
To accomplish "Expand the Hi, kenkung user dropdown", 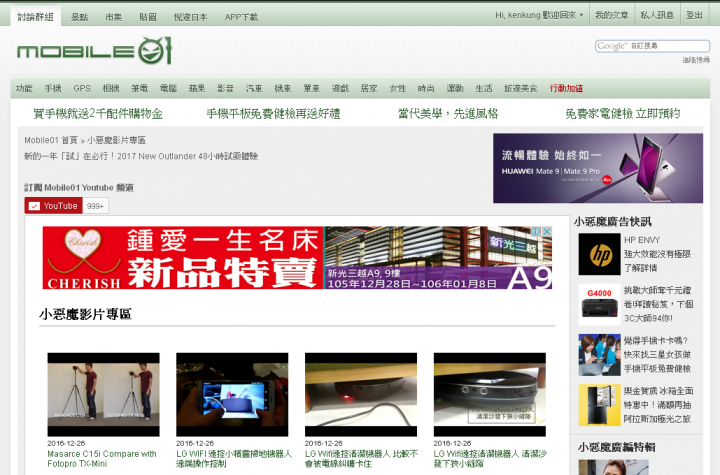I will [540, 15].
